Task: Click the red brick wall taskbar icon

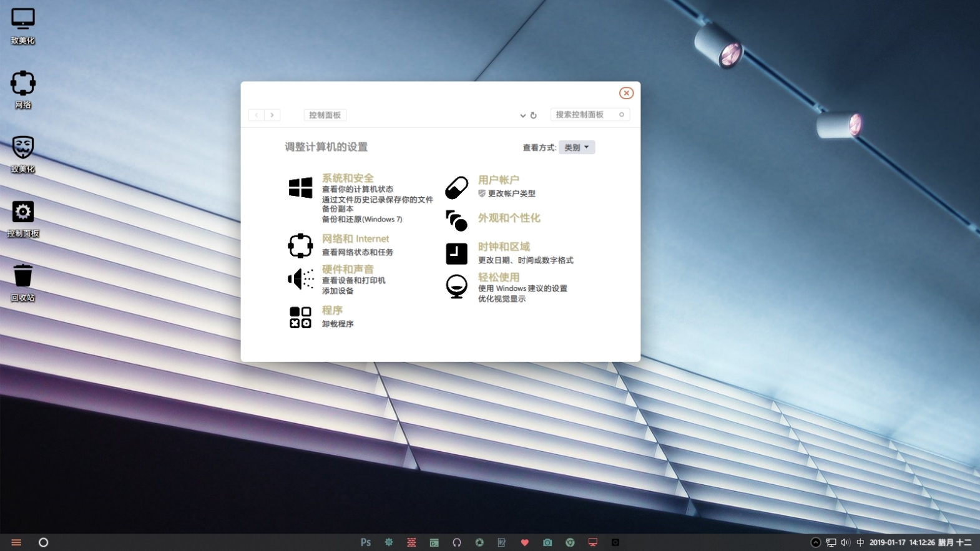Action: click(411, 542)
